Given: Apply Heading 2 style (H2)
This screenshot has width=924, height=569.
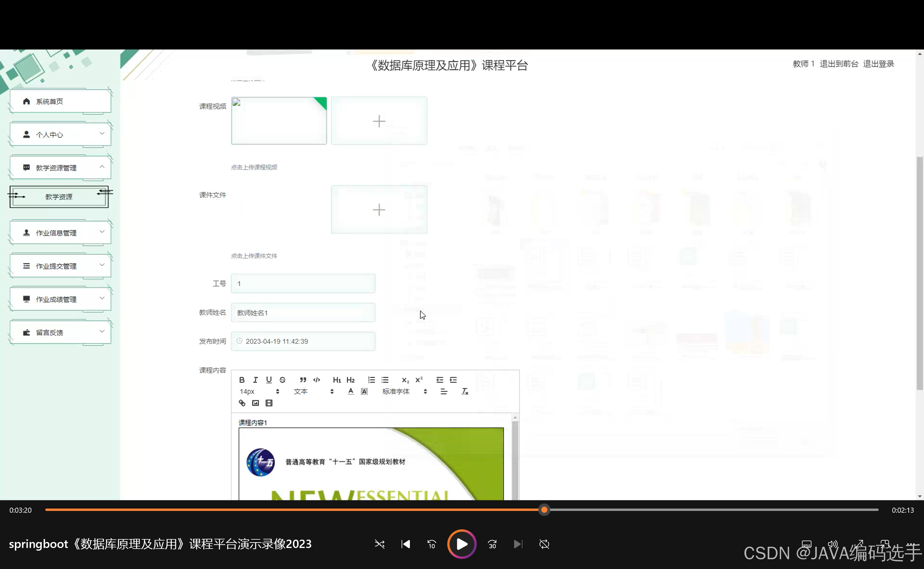Looking at the screenshot, I should (x=350, y=380).
